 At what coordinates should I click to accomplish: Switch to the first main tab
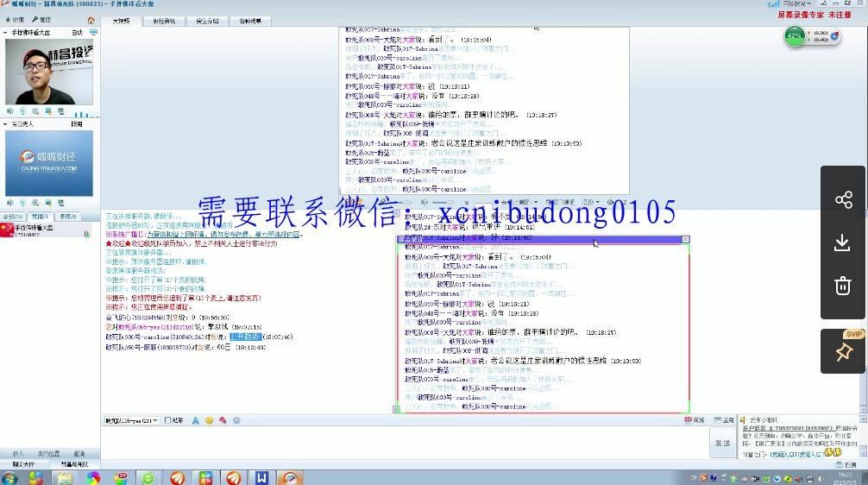tap(121, 21)
